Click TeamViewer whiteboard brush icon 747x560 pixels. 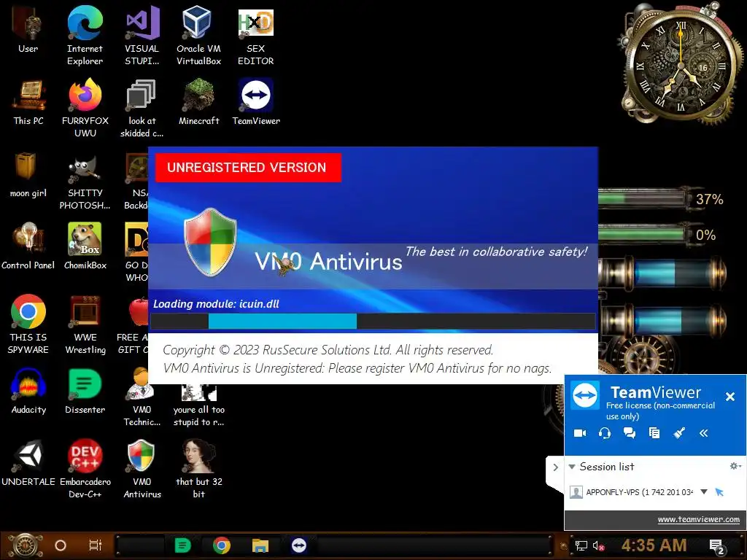coord(679,433)
